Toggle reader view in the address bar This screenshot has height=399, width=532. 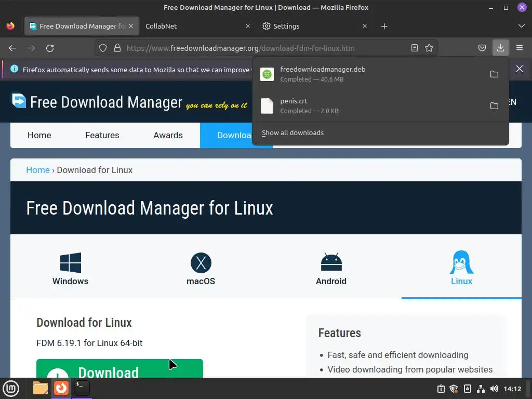pyautogui.click(x=414, y=48)
